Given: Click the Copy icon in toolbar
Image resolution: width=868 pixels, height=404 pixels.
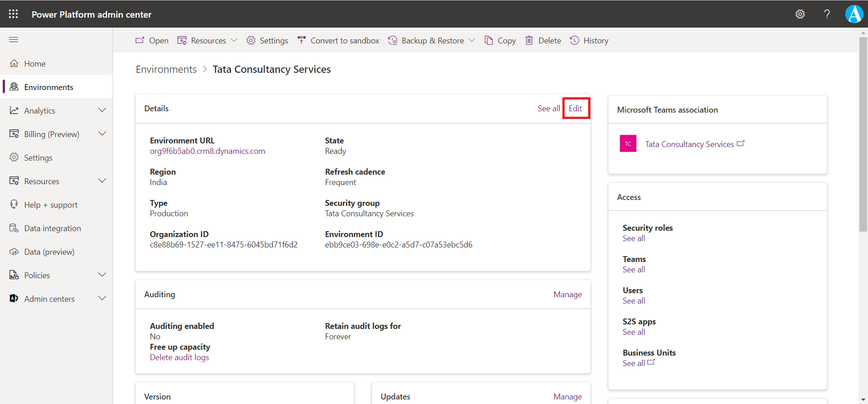Looking at the screenshot, I should (489, 41).
